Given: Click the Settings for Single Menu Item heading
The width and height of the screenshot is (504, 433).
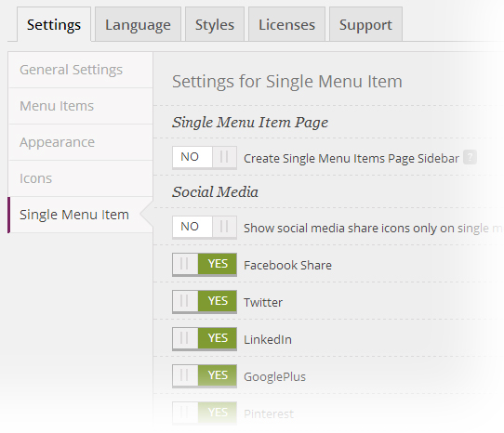Looking at the screenshot, I should 287,82.
